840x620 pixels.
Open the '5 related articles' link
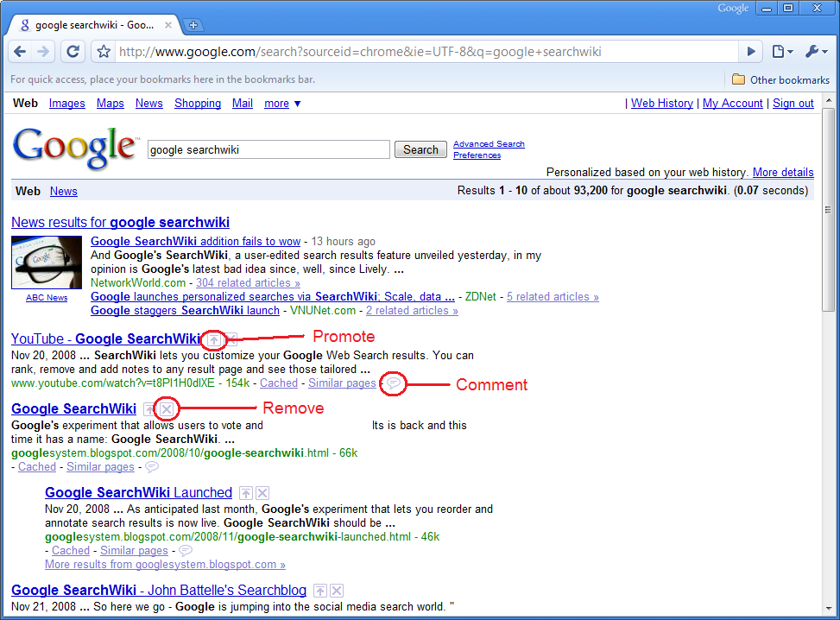click(x=553, y=297)
